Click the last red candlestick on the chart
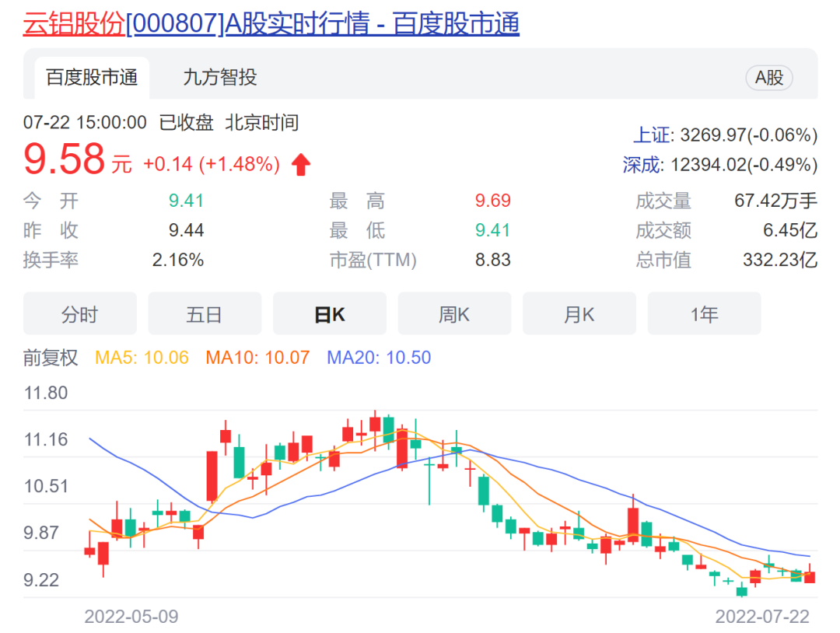The height and width of the screenshot is (633, 840). (x=810, y=576)
